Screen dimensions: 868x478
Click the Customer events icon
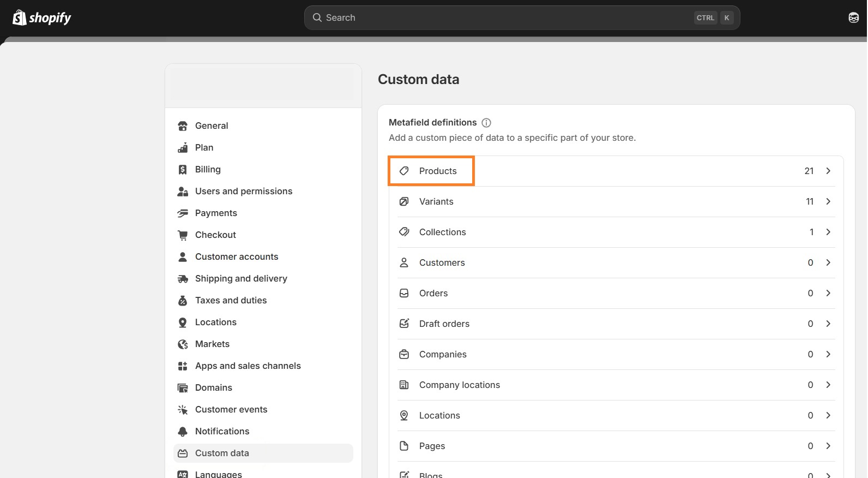point(183,410)
